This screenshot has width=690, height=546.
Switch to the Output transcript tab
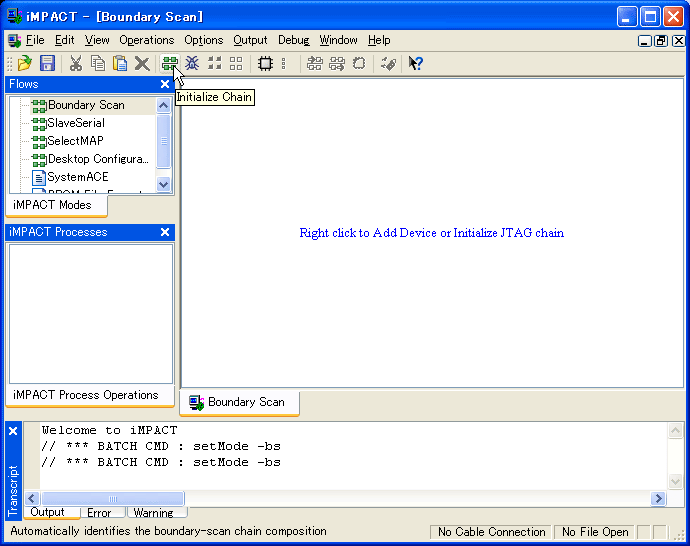pos(52,513)
